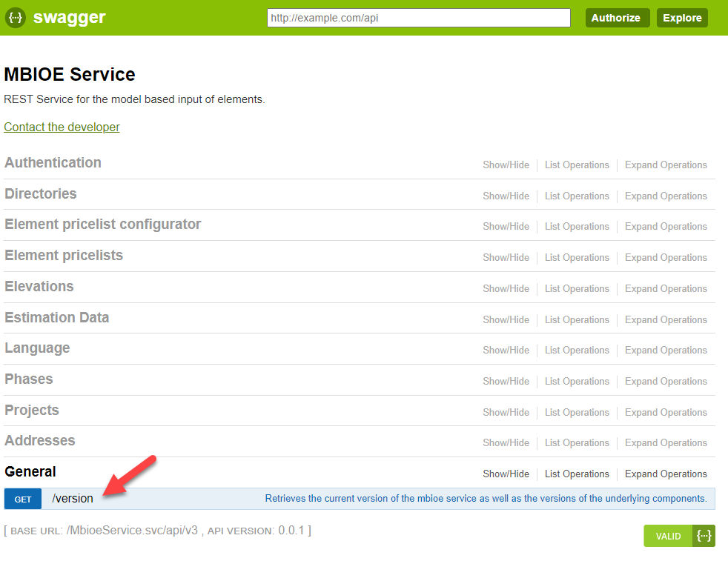Expand the Element pricelists heading
728x561 pixels.
[x=64, y=255]
